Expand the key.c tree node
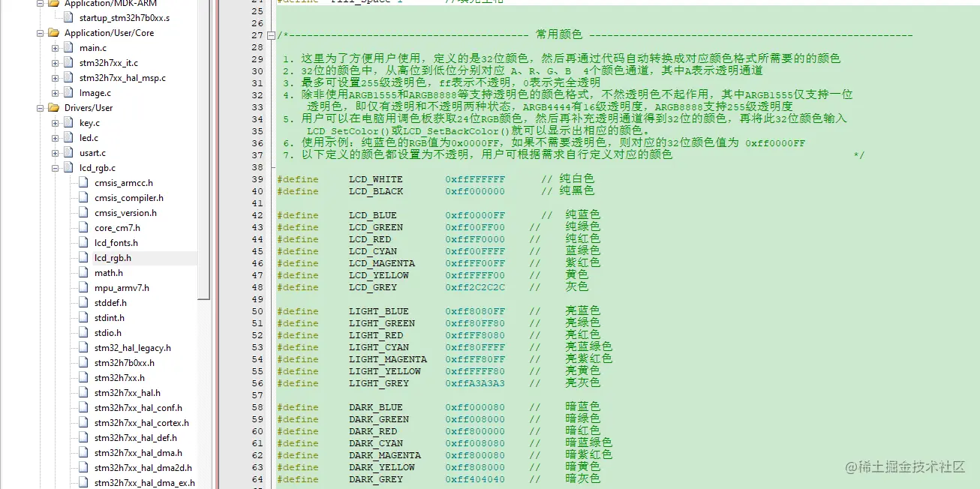 pyautogui.click(x=56, y=123)
